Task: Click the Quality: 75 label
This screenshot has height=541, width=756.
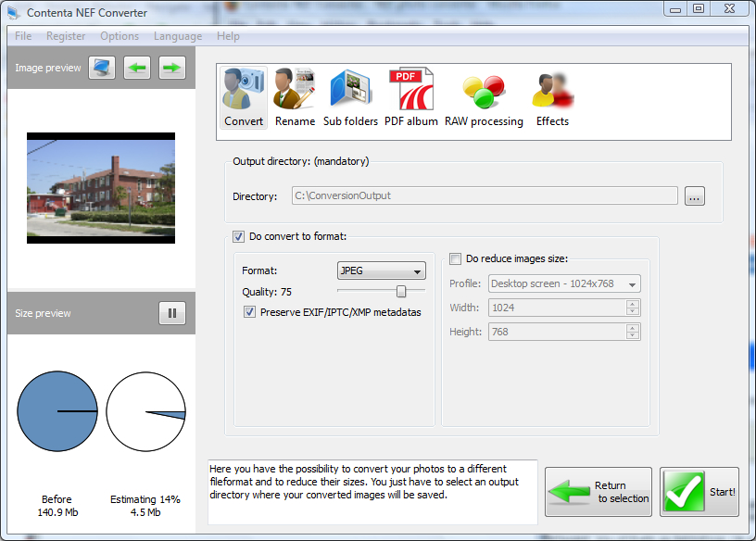Action: point(267,292)
